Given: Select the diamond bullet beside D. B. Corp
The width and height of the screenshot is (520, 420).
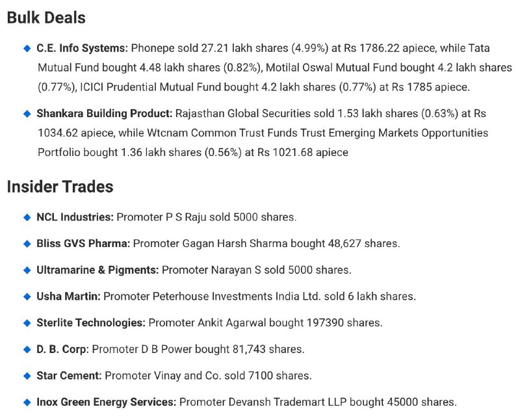Looking at the screenshot, I should click(x=27, y=350).
